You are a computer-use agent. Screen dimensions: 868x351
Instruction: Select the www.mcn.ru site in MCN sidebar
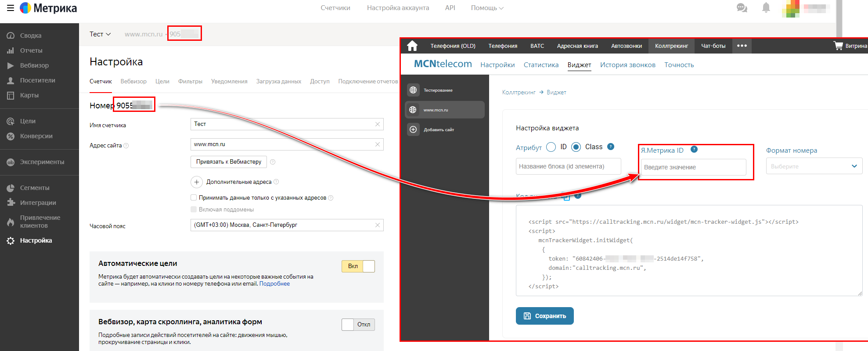444,110
